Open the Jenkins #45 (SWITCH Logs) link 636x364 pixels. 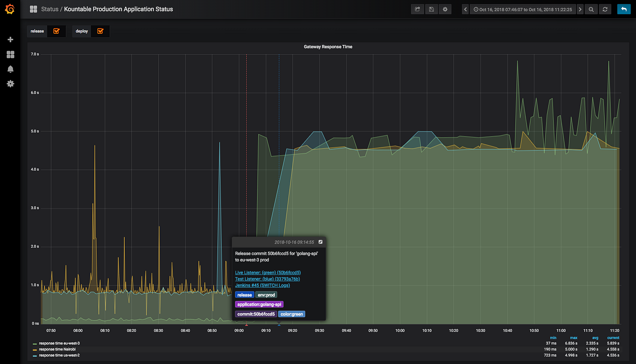point(262,285)
